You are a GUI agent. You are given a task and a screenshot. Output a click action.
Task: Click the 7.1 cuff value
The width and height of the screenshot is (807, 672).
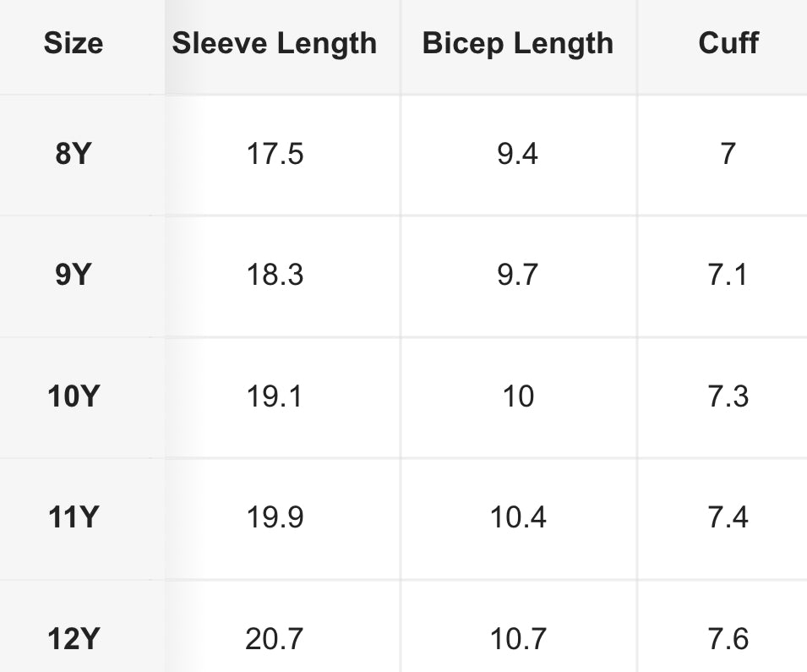[728, 276]
